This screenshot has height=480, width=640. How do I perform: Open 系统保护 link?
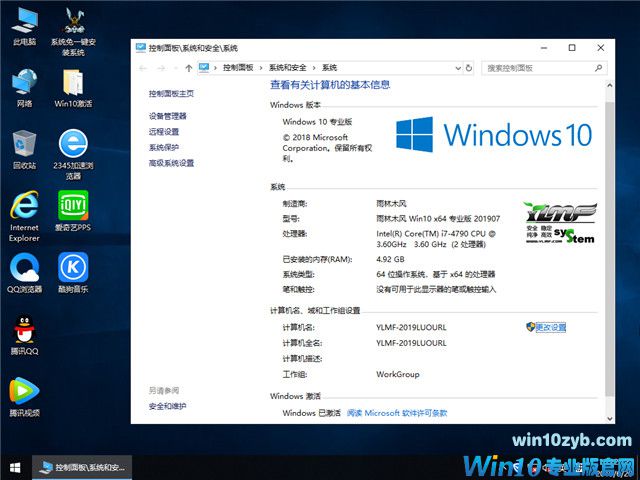click(x=164, y=147)
